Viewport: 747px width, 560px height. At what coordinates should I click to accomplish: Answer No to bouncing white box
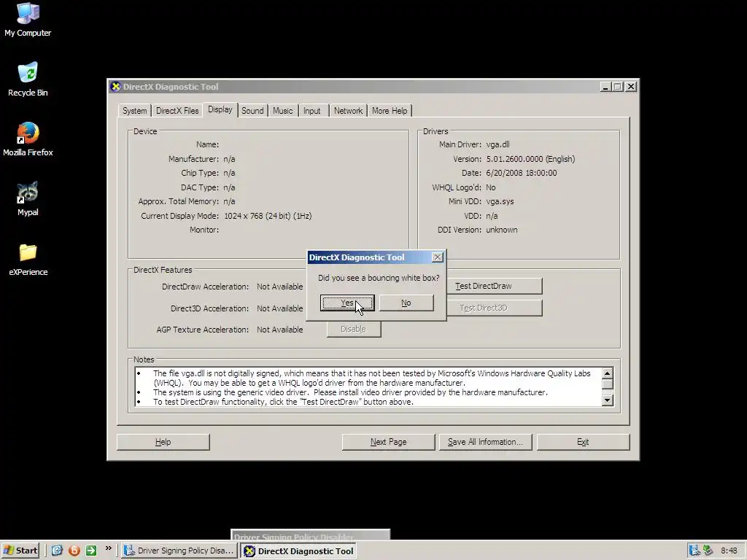point(406,303)
